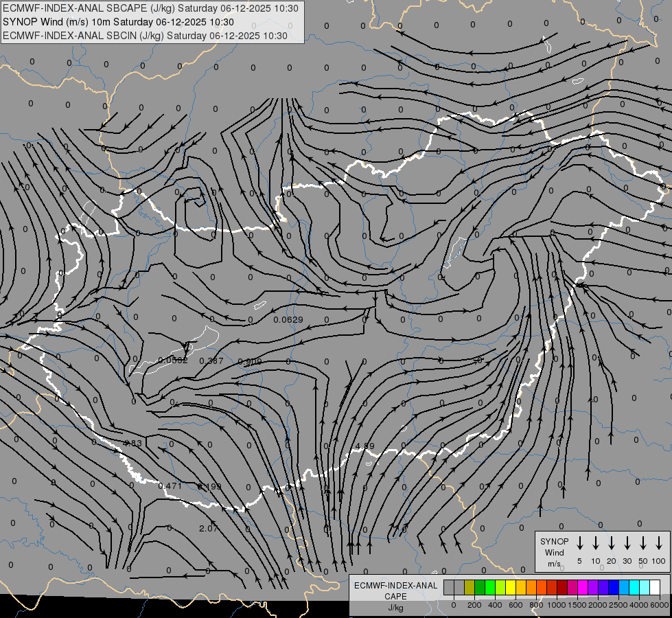Image resolution: width=672 pixels, height=618 pixels.
Task: Pick the white swatch in CAPE legend
Action: coord(654,587)
